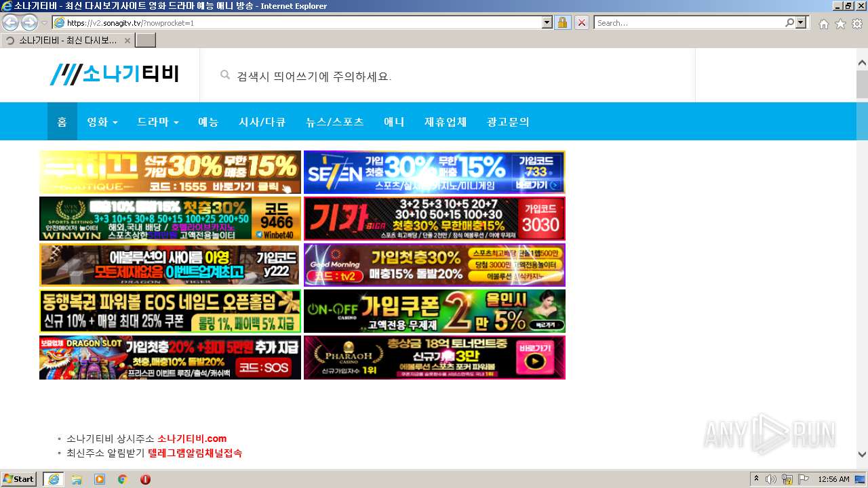Open Chrome from the taskbar

[x=123, y=479]
